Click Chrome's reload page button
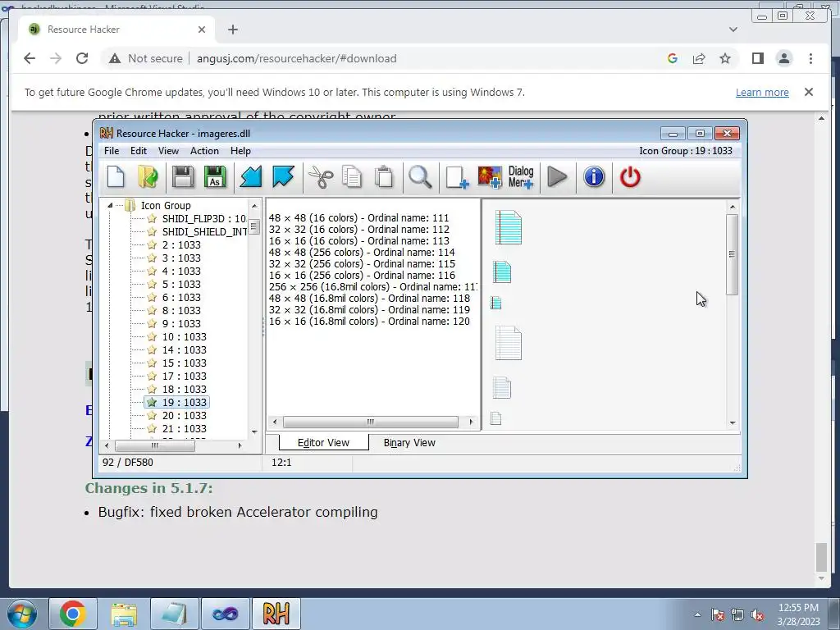The width and height of the screenshot is (840, 630). [81, 58]
